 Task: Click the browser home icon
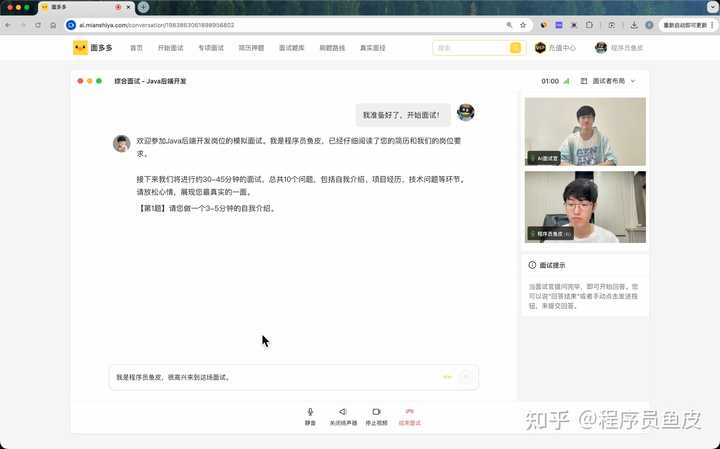tap(53, 25)
